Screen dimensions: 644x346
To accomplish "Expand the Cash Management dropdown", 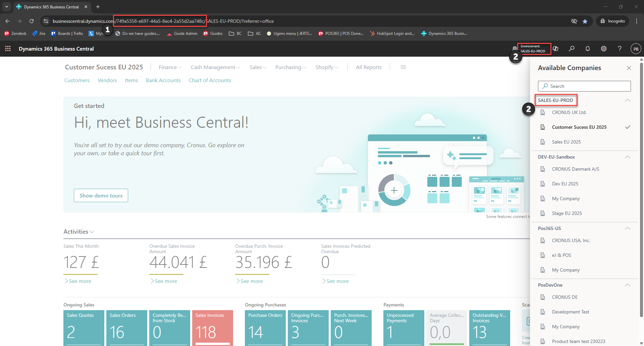I will point(215,67).
